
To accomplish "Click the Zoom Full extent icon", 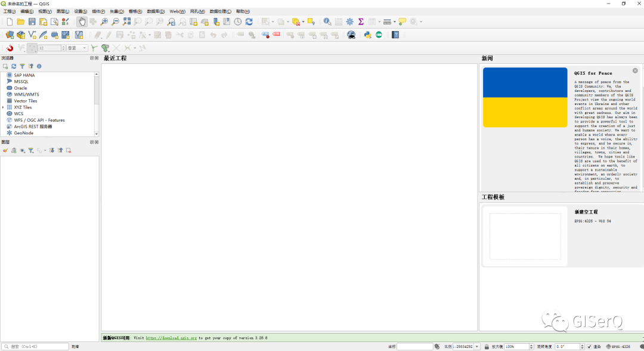I will coord(126,21).
